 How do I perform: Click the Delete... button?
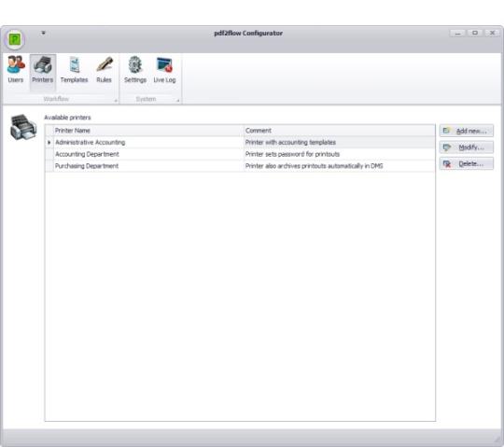[467, 163]
